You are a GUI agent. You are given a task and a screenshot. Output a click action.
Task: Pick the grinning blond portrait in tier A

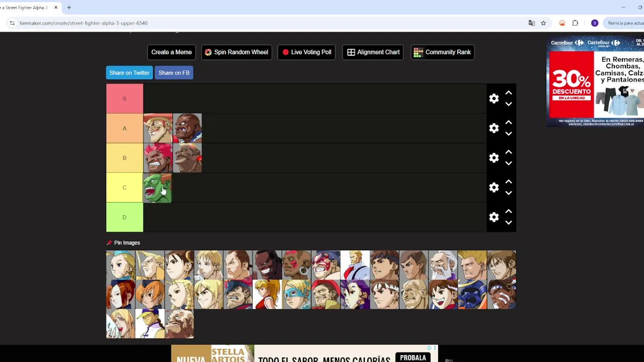click(x=158, y=128)
